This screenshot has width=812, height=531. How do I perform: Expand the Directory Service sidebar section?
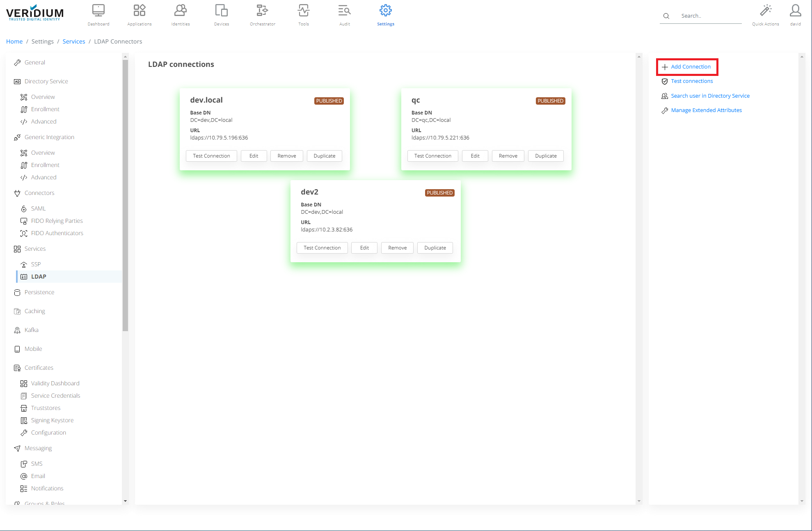coord(46,81)
